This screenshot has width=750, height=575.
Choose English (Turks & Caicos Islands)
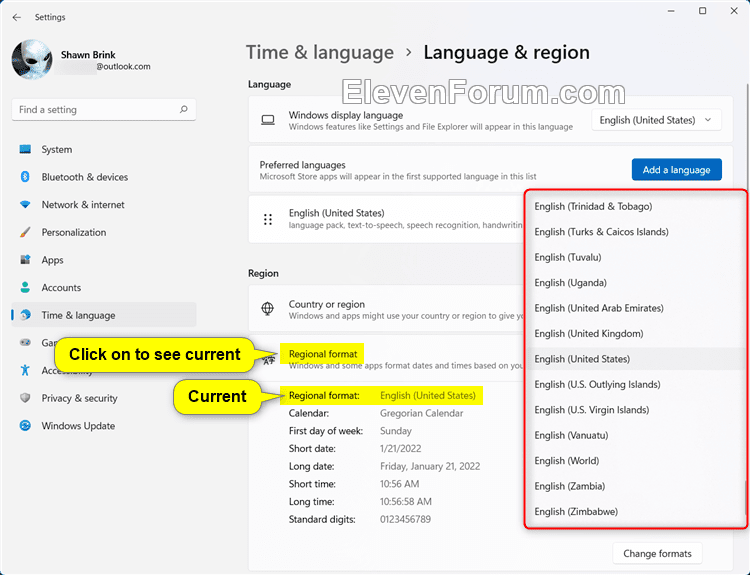[635, 232]
